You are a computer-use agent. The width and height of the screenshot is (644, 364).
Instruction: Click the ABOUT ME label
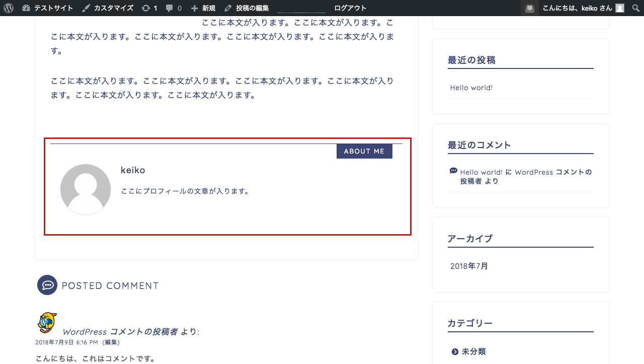(x=364, y=151)
